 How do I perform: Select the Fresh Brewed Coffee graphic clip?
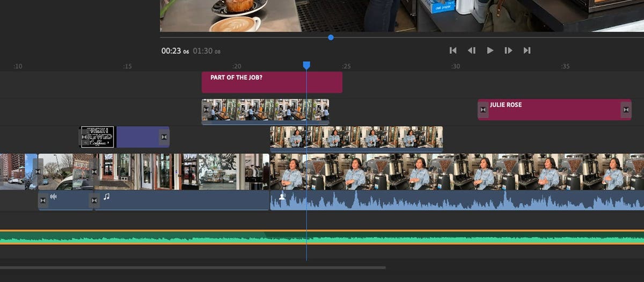pyautogui.click(x=98, y=136)
